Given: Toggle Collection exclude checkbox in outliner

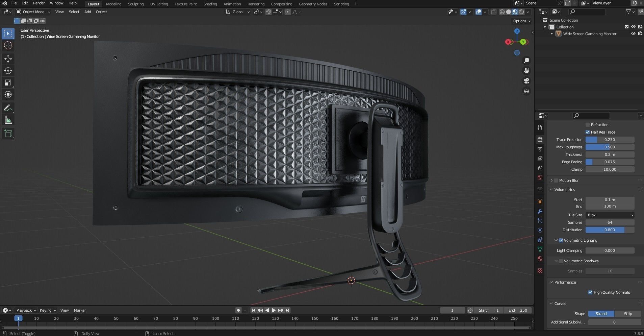Looking at the screenshot, I should [627, 27].
